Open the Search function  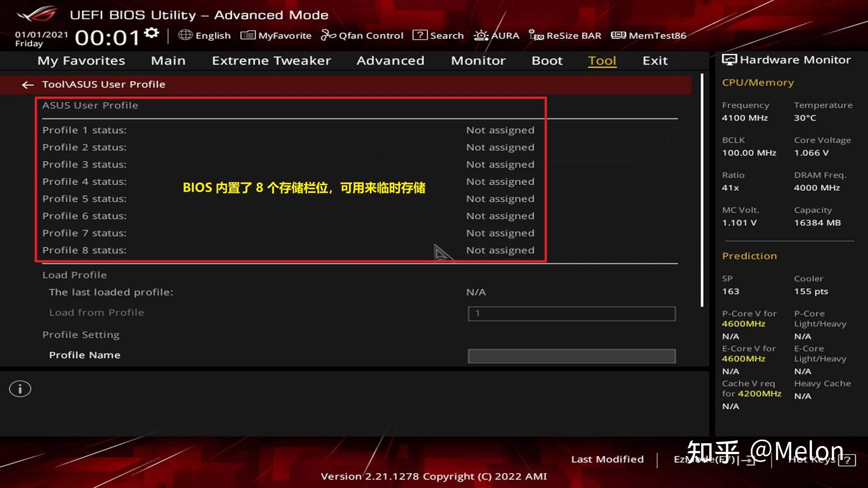tap(438, 35)
